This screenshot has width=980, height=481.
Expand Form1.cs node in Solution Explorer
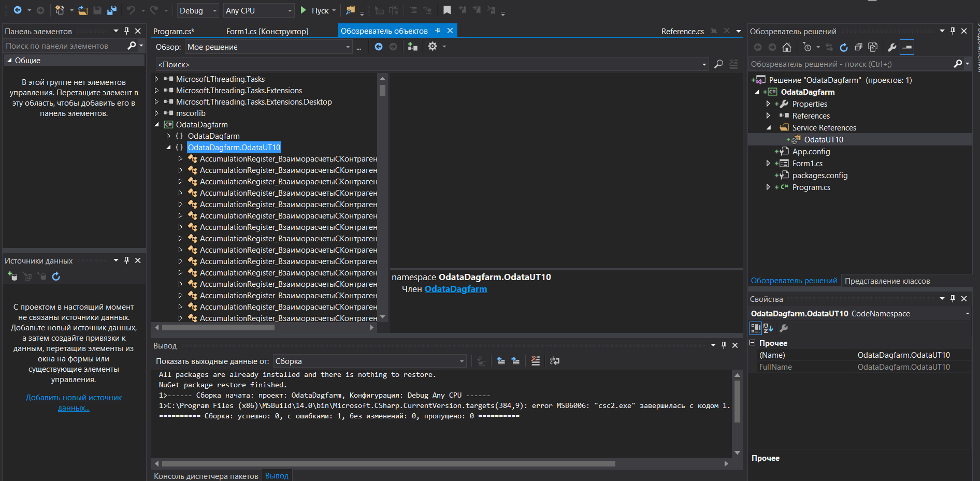(768, 164)
